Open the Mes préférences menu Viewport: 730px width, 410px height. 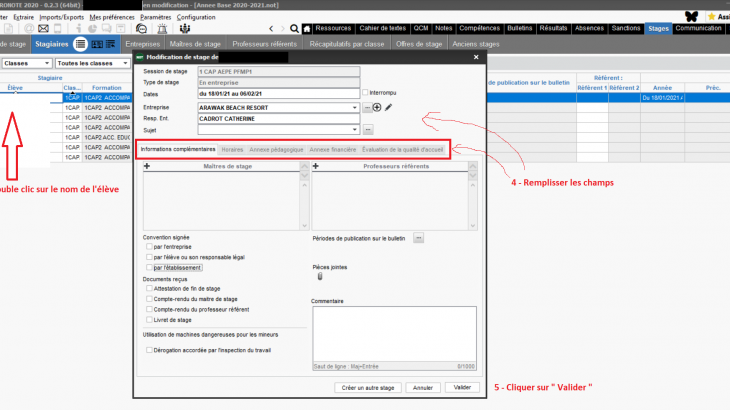coord(113,17)
